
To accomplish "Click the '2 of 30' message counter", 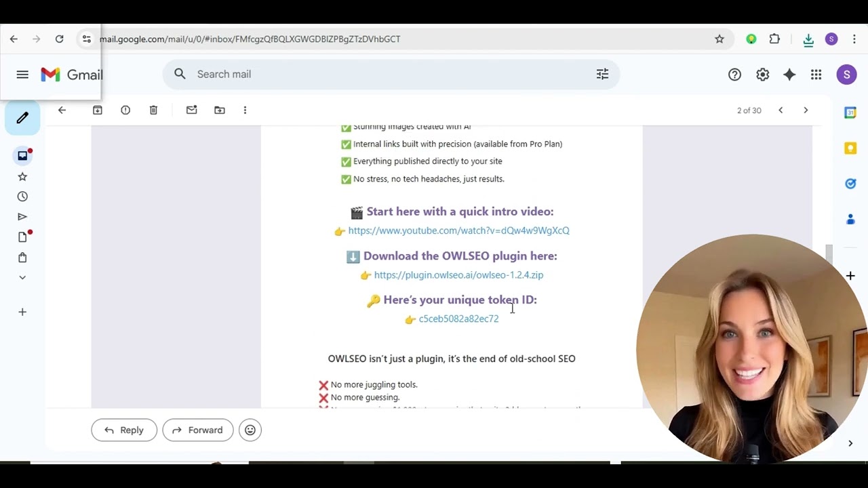I will point(749,110).
